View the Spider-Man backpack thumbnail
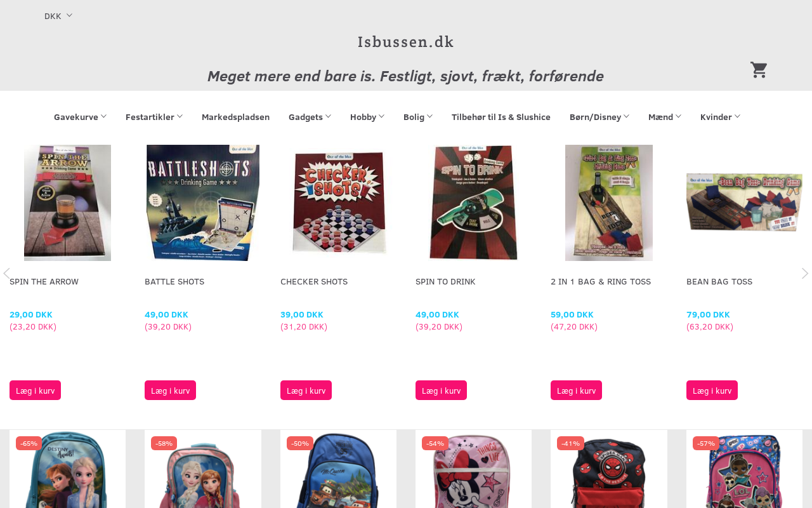This screenshot has height=508, width=812. [x=609, y=469]
